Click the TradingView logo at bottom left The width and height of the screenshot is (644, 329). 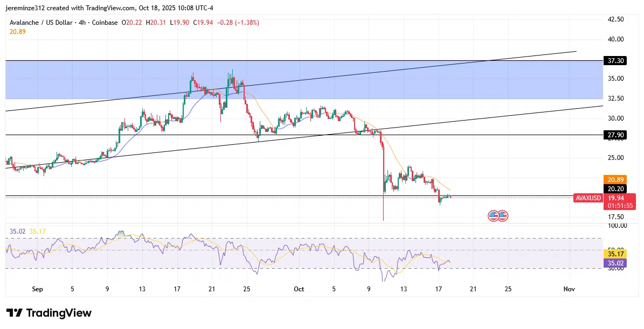coord(49,313)
